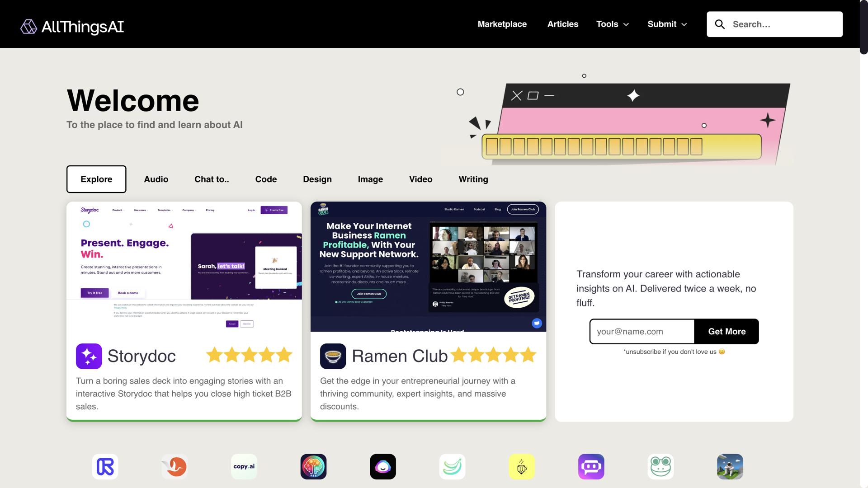Click the search magnifier icon

coord(720,24)
